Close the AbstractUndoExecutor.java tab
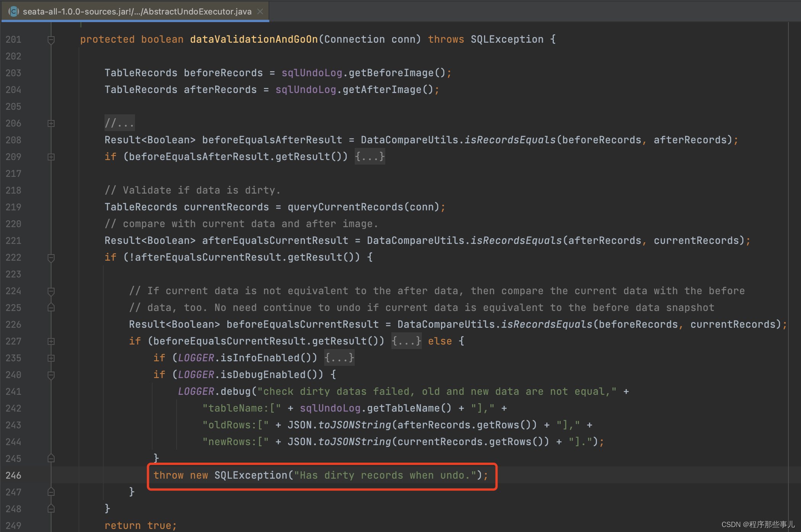801x532 pixels. click(261, 11)
